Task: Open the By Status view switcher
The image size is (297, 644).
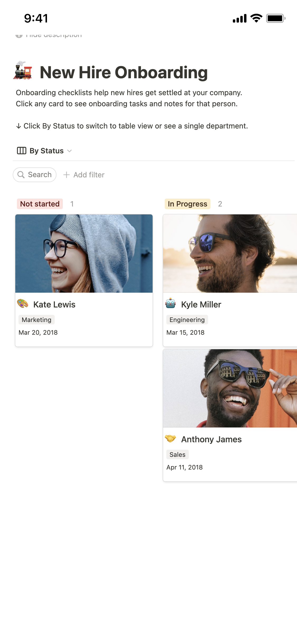Action: 46,151
